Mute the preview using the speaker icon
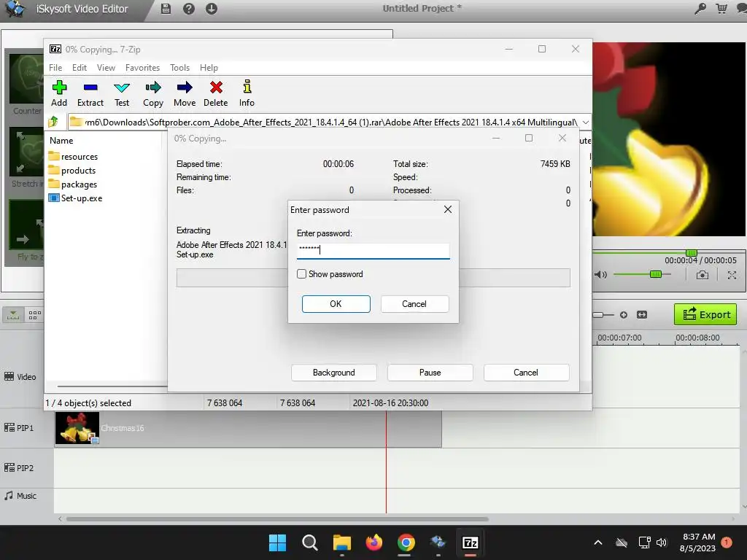The width and height of the screenshot is (747, 560). click(x=601, y=275)
